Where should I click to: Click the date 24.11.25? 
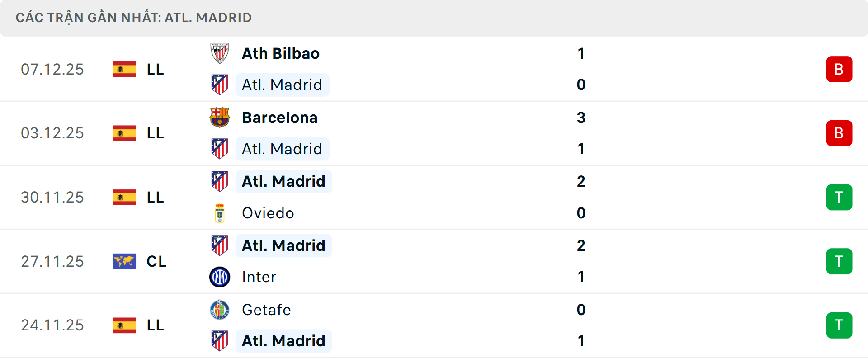click(x=52, y=325)
